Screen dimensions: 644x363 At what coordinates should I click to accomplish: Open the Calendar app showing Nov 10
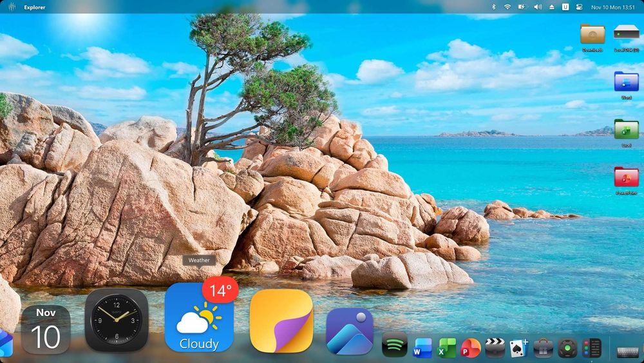pyautogui.click(x=46, y=329)
